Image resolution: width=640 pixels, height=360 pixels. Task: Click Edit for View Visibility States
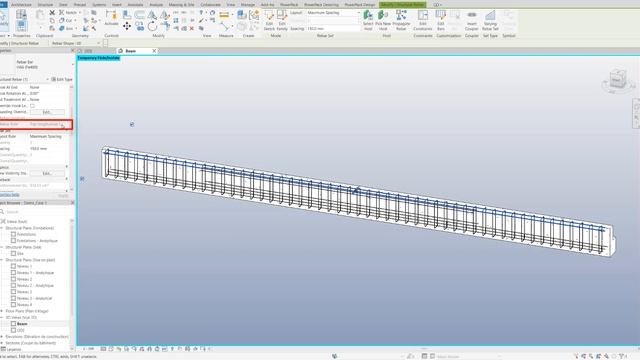[47, 173]
